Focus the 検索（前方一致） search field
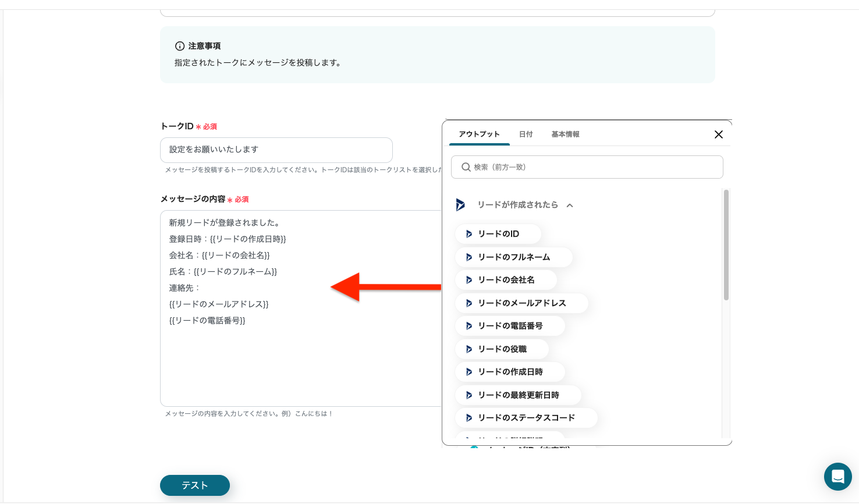 pos(587,167)
